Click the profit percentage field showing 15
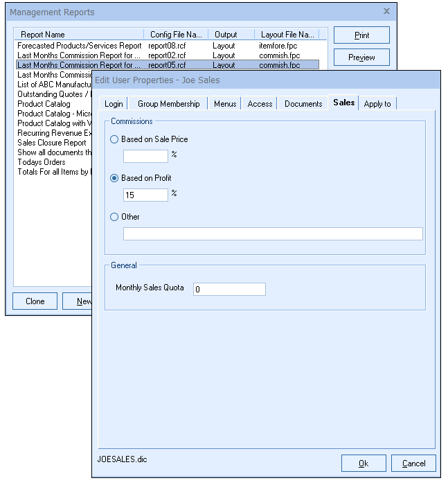The width and height of the screenshot is (448, 485). [145, 195]
